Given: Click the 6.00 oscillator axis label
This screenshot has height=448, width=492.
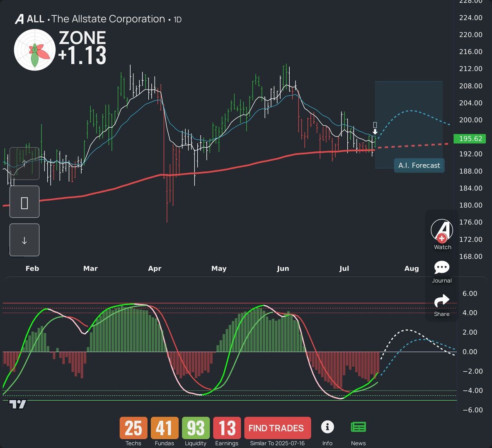Looking at the screenshot, I should point(470,294).
